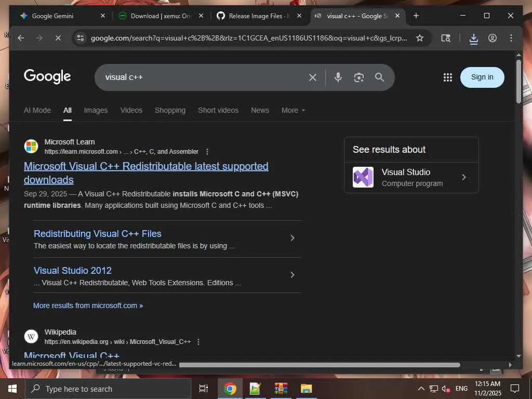Select the Images search filter
532x399 pixels.
pos(96,110)
